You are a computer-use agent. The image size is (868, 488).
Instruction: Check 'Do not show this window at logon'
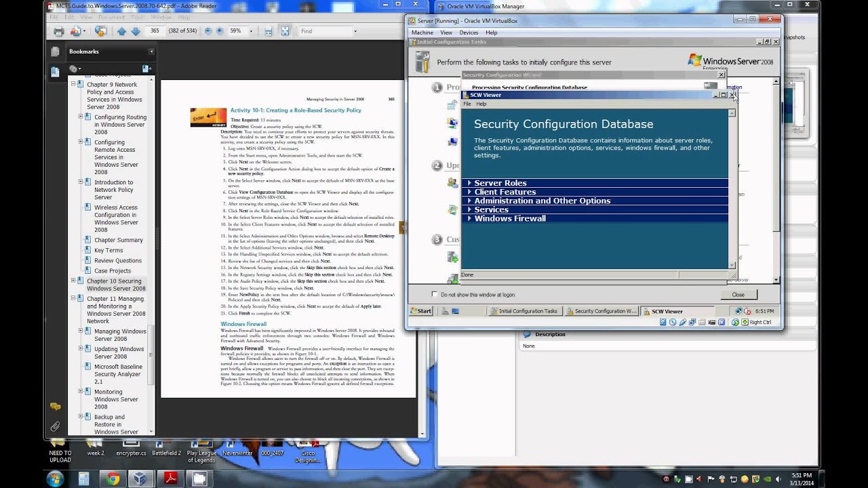[x=435, y=294]
